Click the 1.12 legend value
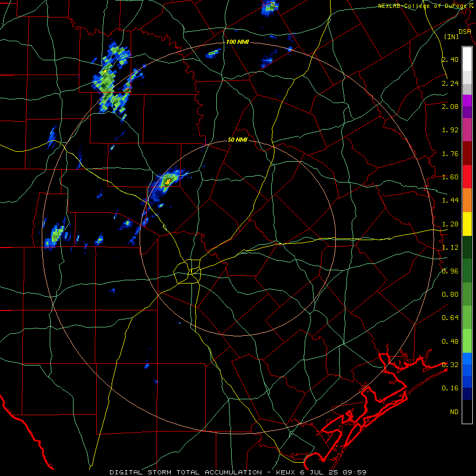476x476 pixels. [450, 248]
